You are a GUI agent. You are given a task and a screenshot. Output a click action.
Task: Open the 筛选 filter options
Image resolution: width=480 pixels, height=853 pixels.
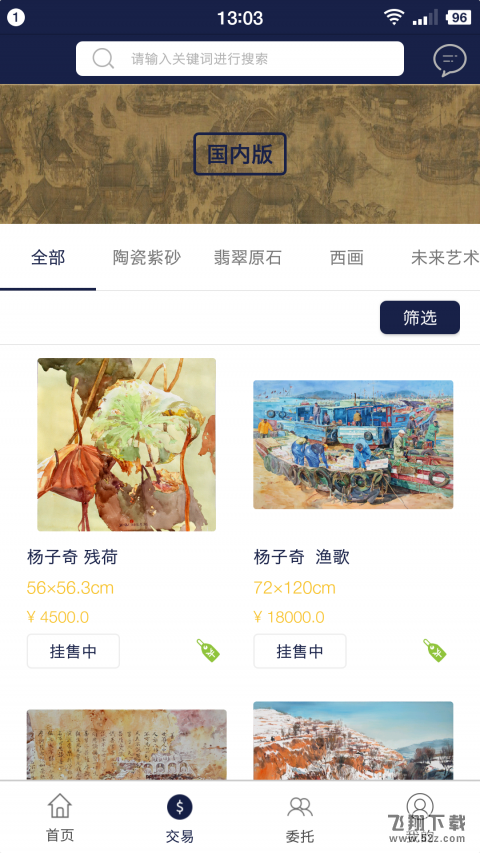point(420,318)
